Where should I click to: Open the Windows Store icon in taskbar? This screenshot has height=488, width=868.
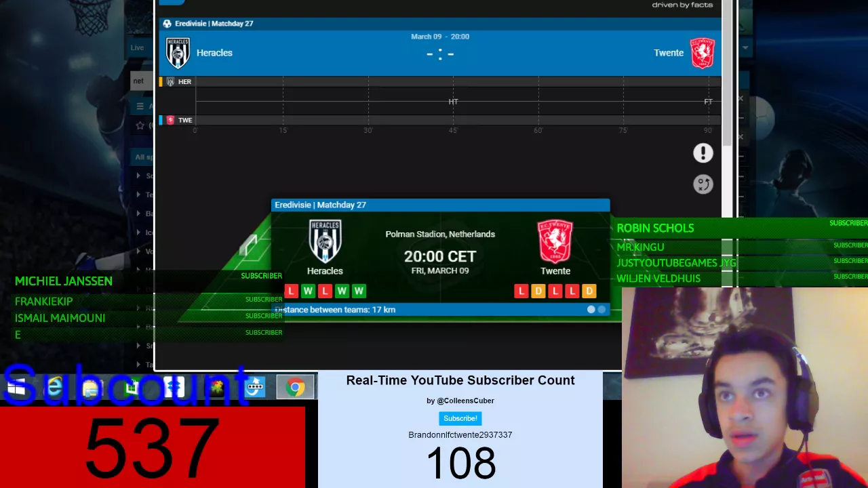tap(132, 388)
